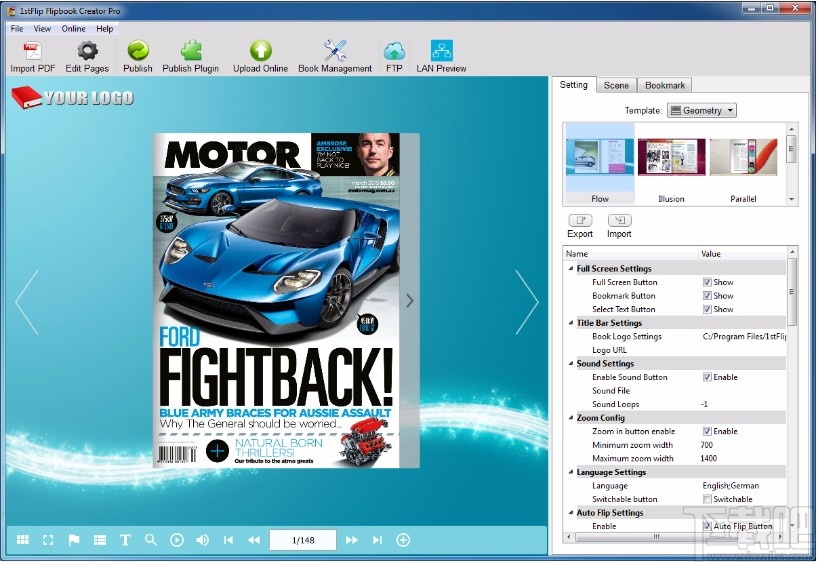The image size is (818, 562).
Task: Activate the select text T icon
Action: click(x=125, y=540)
